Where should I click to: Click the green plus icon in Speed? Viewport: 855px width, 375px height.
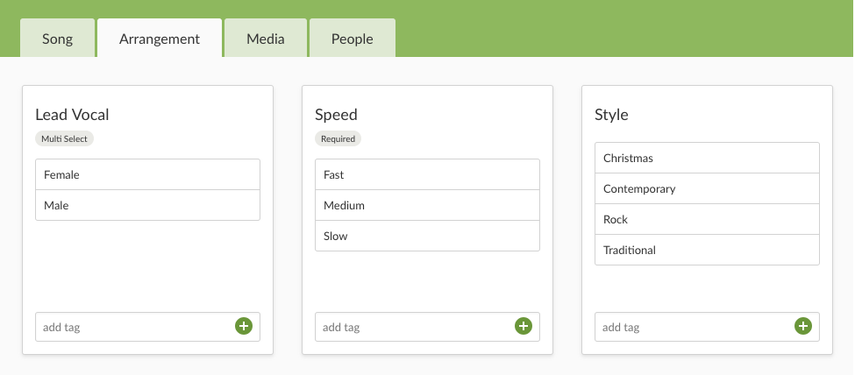tap(523, 326)
